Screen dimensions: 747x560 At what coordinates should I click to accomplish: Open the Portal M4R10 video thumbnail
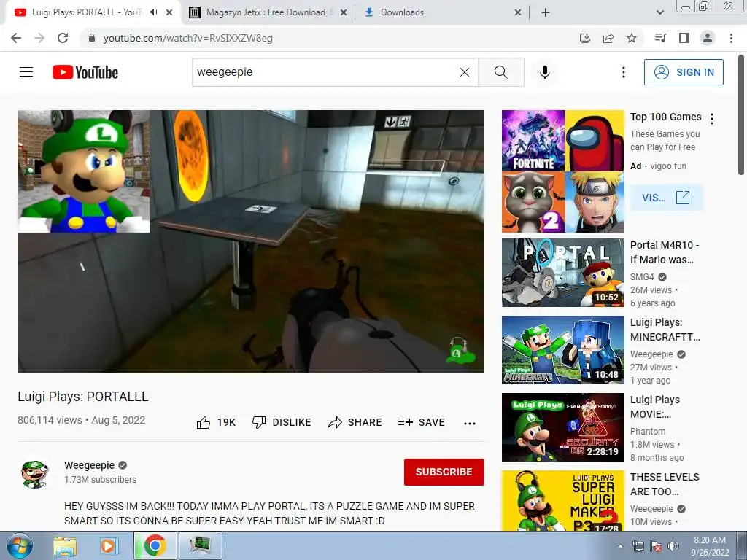click(x=562, y=273)
